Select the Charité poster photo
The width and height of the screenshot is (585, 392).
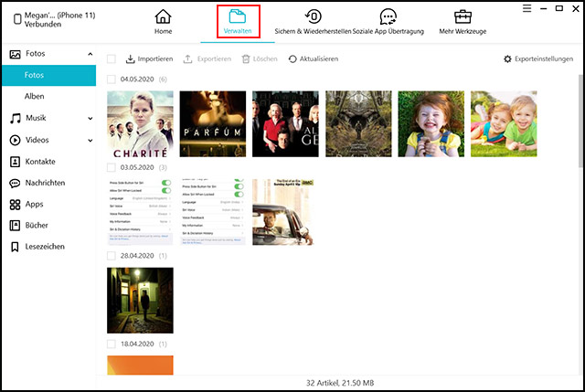tap(140, 124)
